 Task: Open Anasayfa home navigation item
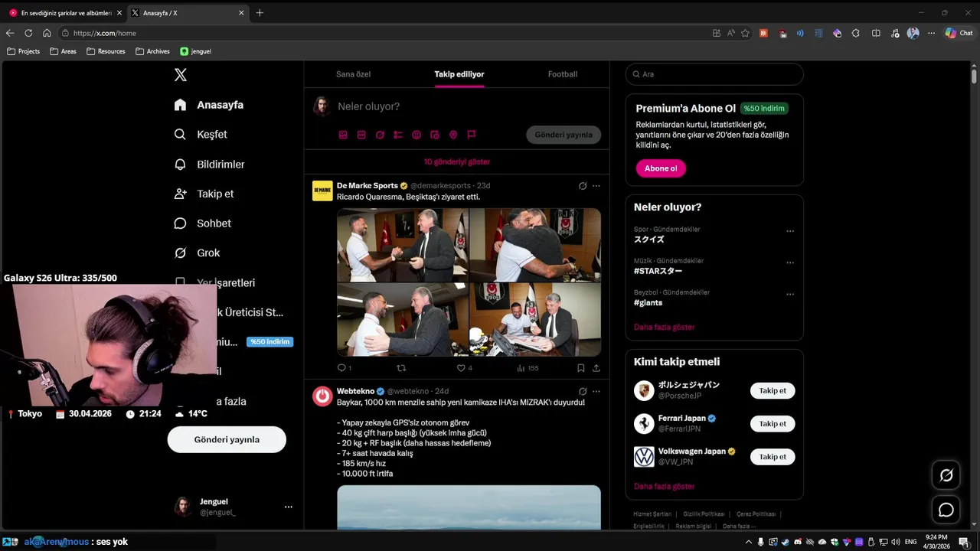tap(209, 105)
